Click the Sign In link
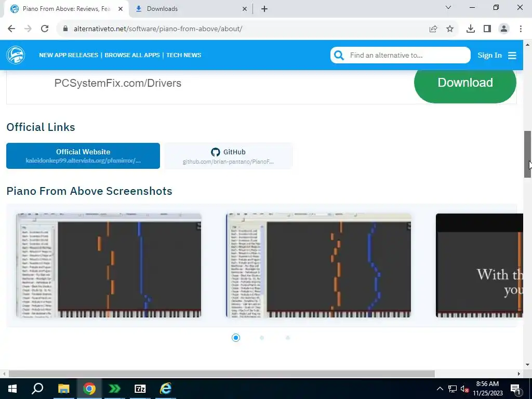Viewport: 532px width, 399px height. [x=489, y=55]
